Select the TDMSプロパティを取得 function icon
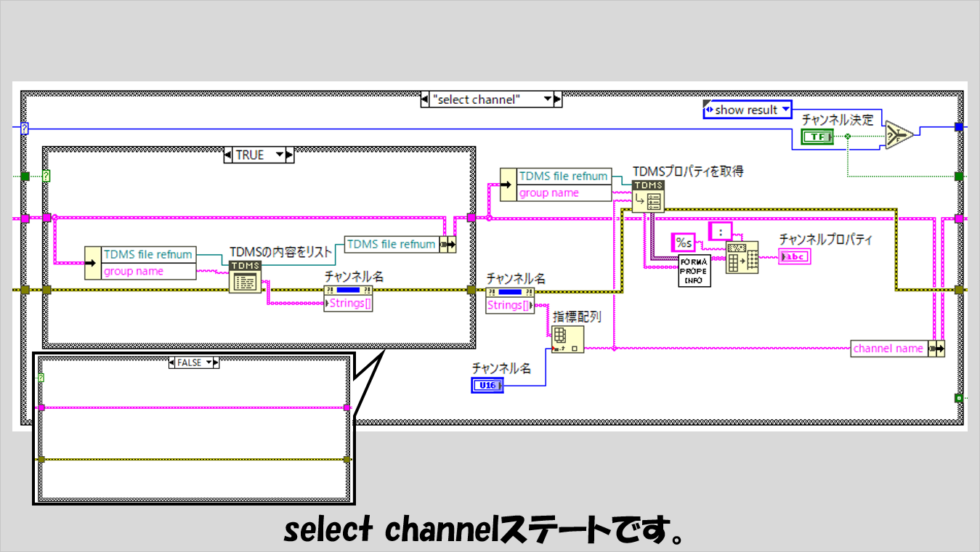The image size is (980, 552). [x=647, y=195]
